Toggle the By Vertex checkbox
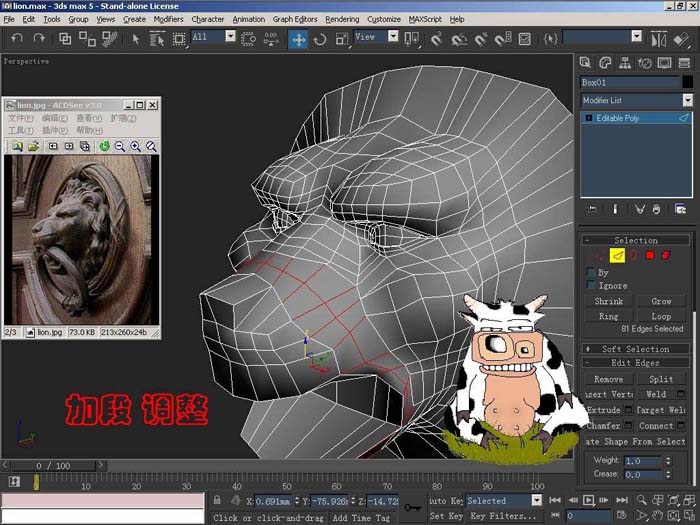The height and width of the screenshot is (525, 700). tap(591, 271)
